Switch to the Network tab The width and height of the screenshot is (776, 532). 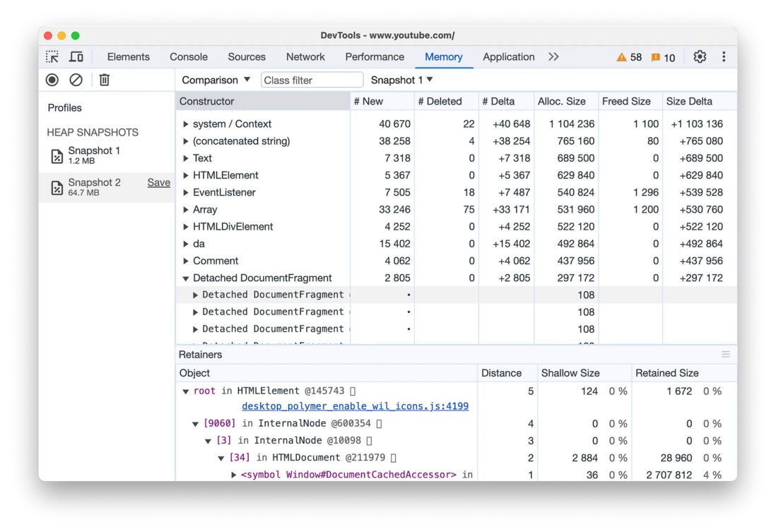pos(305,57)
